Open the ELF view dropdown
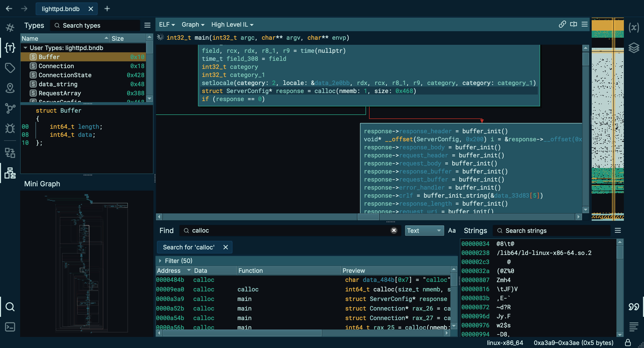This screenshot has width=644, height=348. (167, 25)
